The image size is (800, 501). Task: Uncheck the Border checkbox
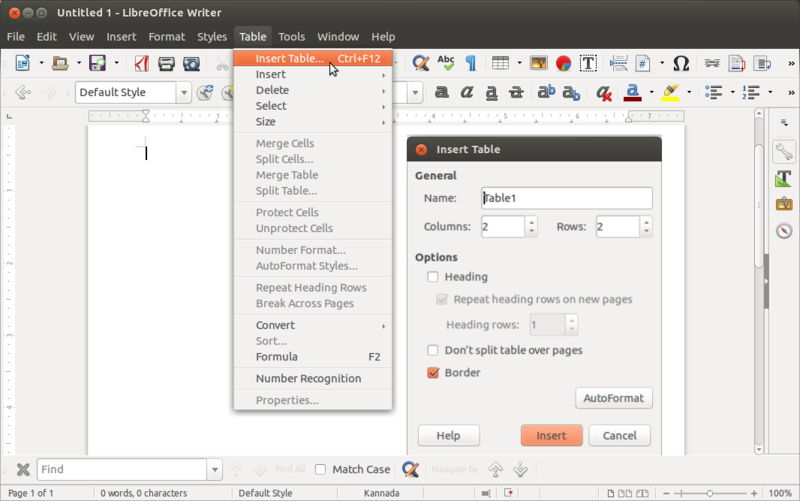433,372
